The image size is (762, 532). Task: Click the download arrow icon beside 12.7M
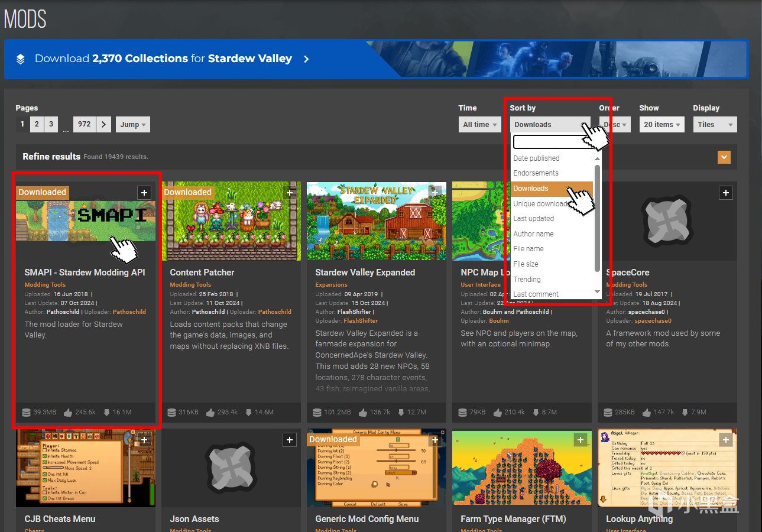(401, 412)
